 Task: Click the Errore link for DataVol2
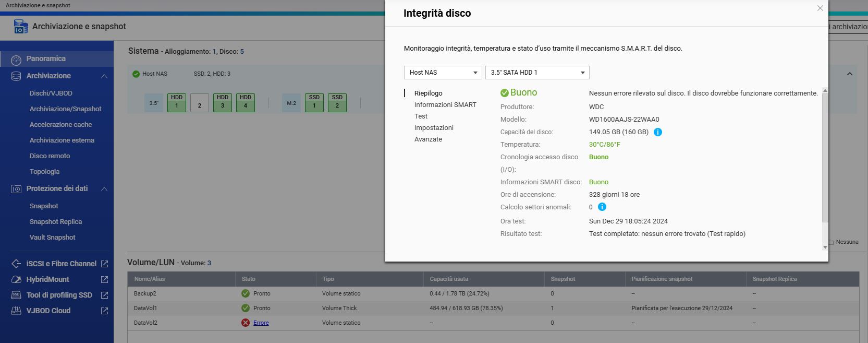point(261,323)
